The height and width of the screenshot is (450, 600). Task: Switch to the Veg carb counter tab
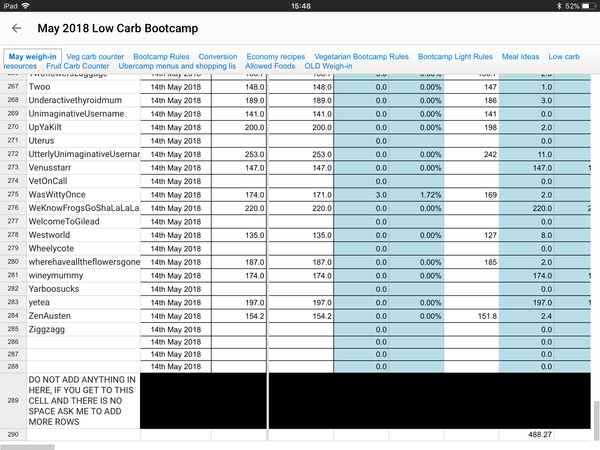coord(95,57)
